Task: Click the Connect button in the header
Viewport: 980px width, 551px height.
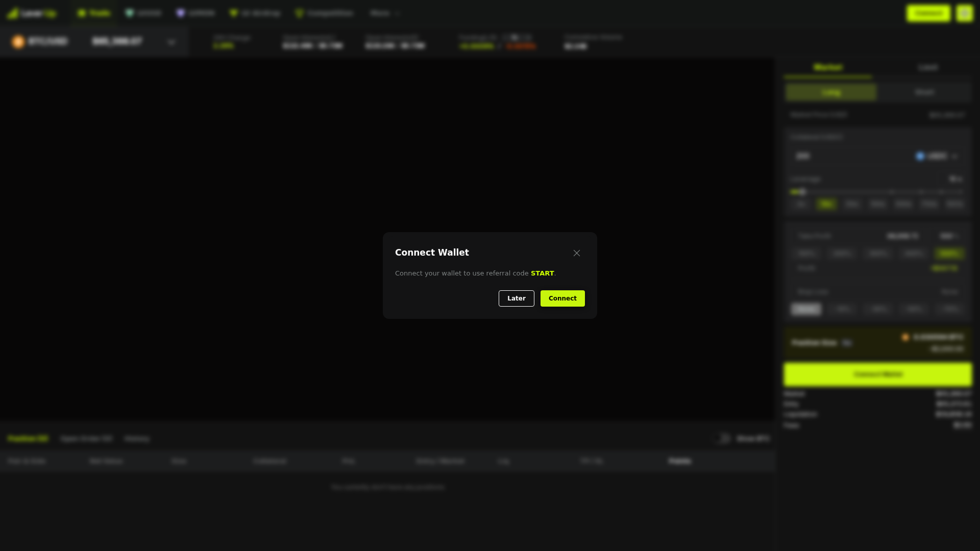Action: [x=928, y=13]
